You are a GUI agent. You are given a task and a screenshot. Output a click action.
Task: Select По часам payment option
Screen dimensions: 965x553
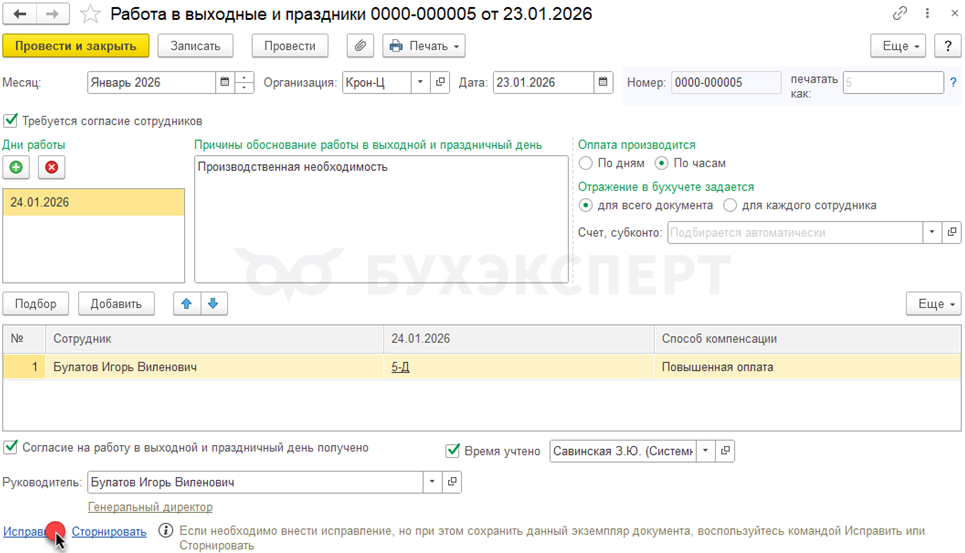(661, 163)
